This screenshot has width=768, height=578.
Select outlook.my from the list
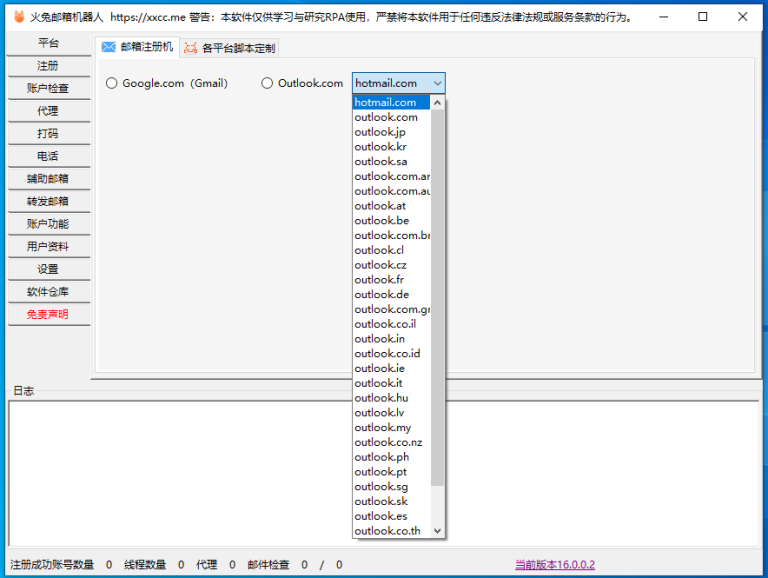pos(391,427)
